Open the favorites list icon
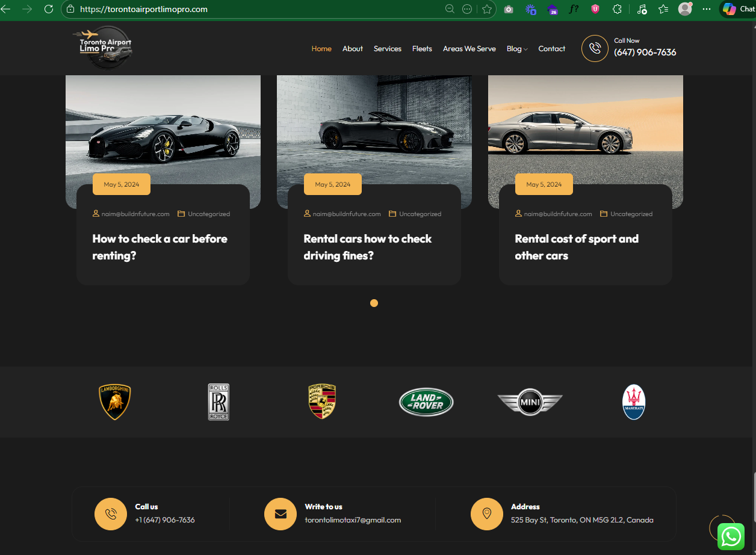The image size is (756, 555). tap(663, 9)
